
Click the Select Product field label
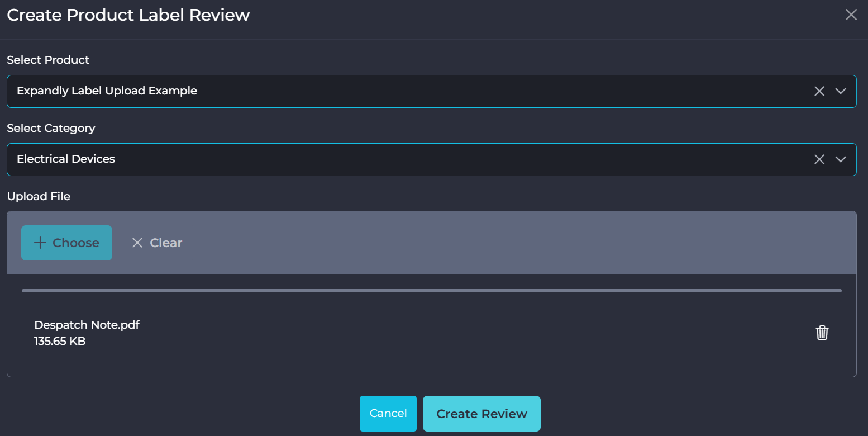pos(48,60)
